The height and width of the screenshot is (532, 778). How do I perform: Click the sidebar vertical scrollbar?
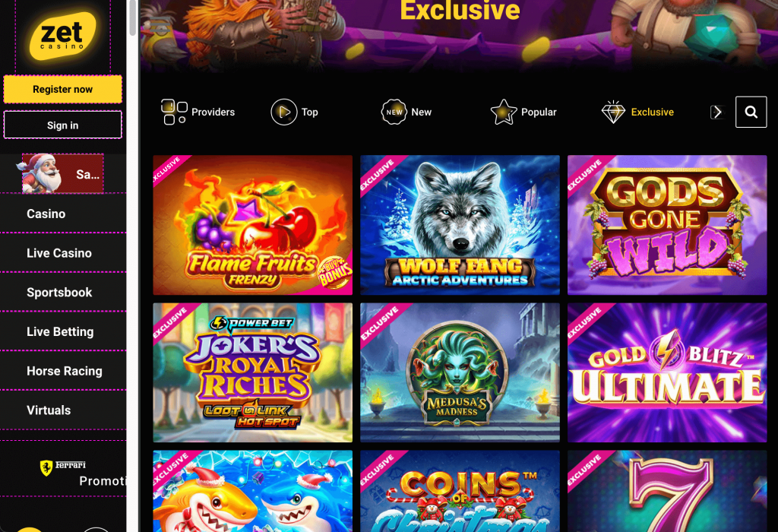tap(132, 18)
